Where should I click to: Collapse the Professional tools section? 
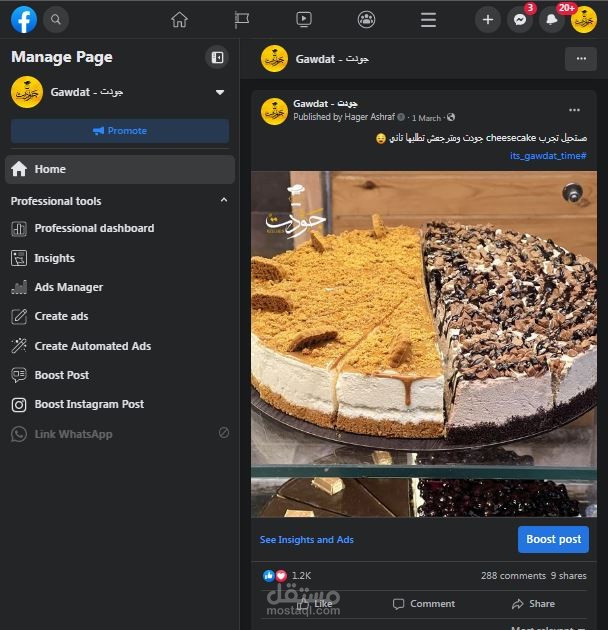pyautogui.click(x=224, y=200)
